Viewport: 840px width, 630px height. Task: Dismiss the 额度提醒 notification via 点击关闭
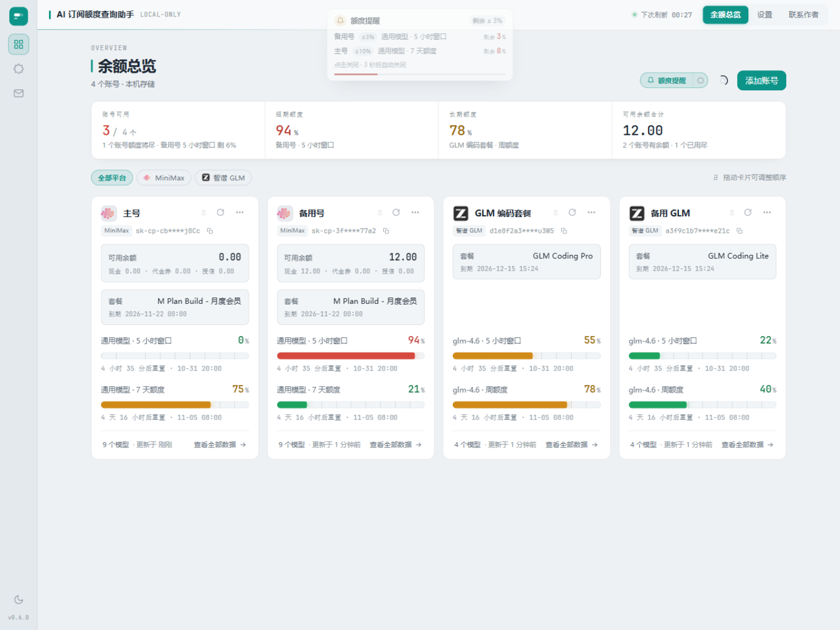[370, 65]
